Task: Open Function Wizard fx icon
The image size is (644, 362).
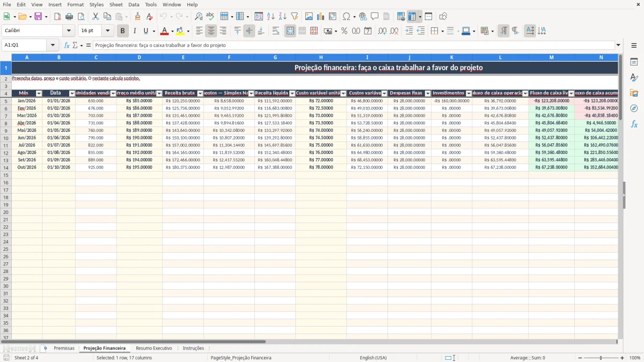Action: coord(67,45)
